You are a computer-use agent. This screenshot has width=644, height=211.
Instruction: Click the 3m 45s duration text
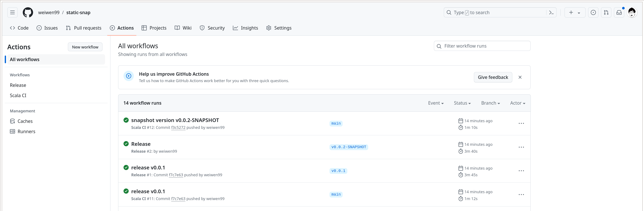click(471, 175)
